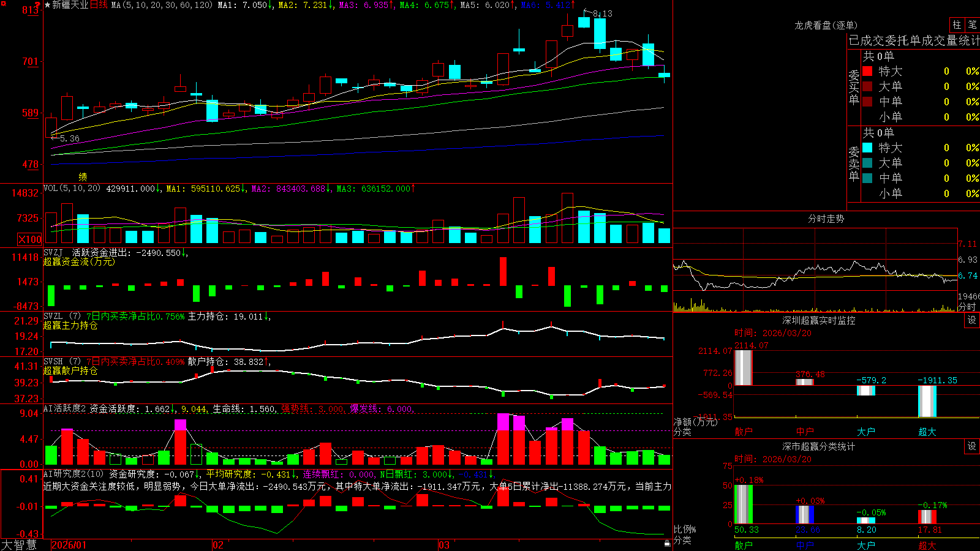Click the star icon before 新疆天业

47,5
